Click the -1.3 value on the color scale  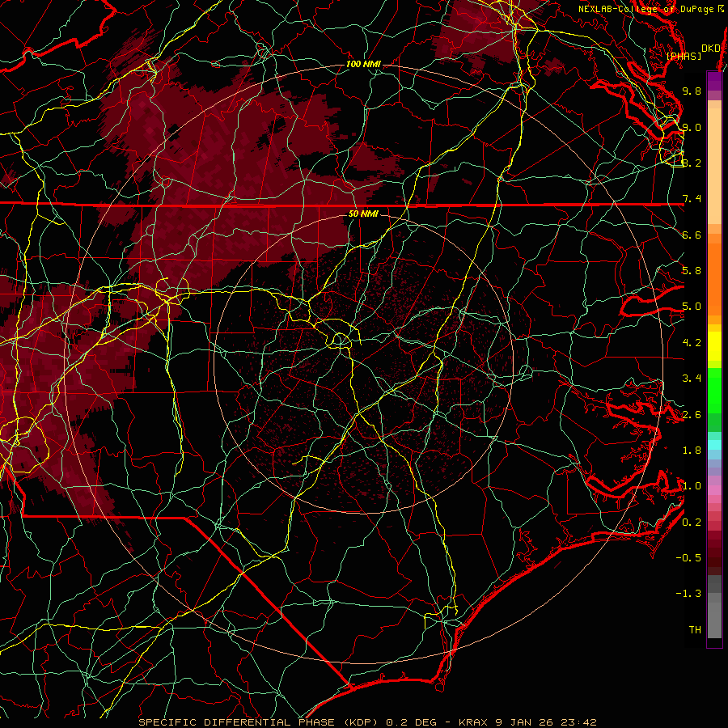click(x=688, y=594)
